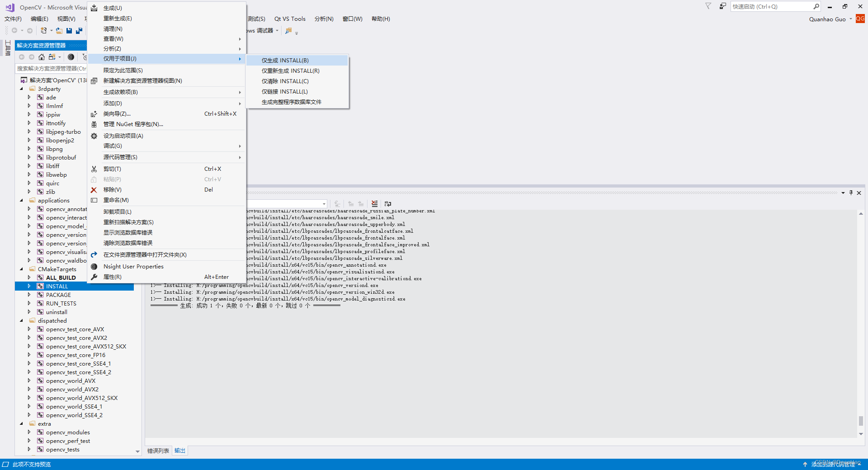Open the Output window position dropdown arrow
This screenshot has height=470, width=868.
(x=843, y=193)
